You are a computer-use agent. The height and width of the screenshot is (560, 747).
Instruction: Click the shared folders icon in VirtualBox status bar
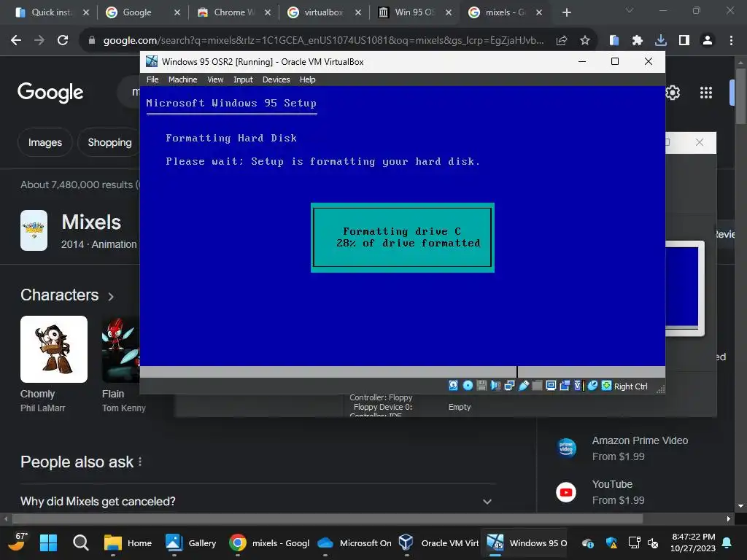click(x=537, y=386)
